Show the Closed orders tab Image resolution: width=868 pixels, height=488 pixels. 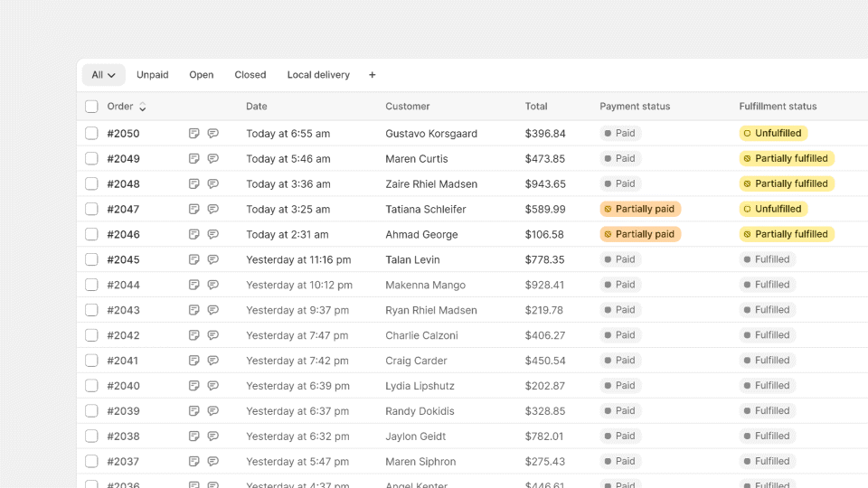(x=250, y=75)
